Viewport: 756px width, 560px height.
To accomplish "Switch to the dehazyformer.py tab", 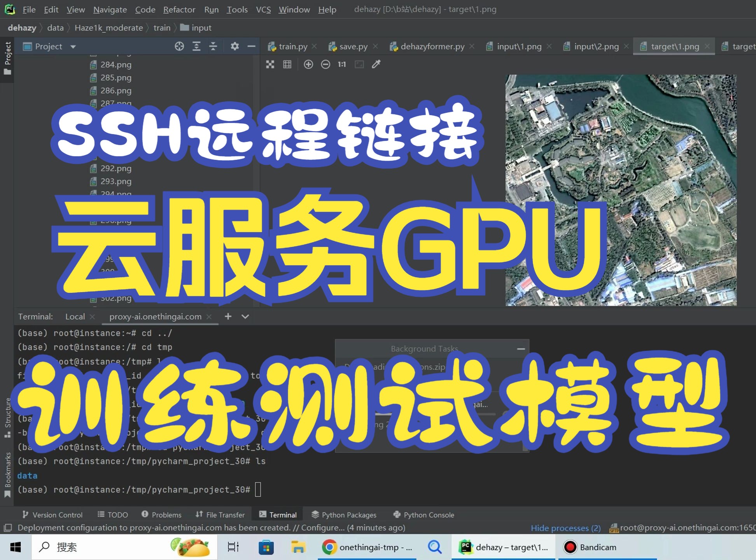I will [432, 46].
